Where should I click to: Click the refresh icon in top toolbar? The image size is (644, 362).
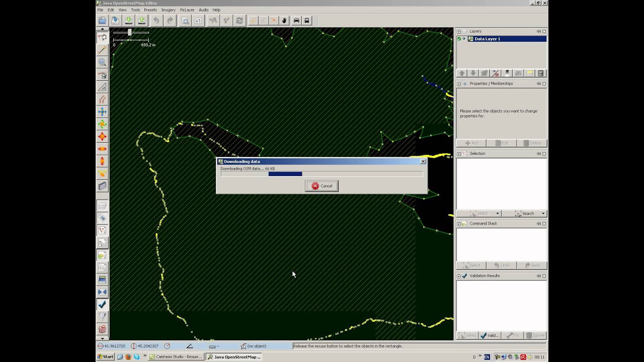point(239,21)
